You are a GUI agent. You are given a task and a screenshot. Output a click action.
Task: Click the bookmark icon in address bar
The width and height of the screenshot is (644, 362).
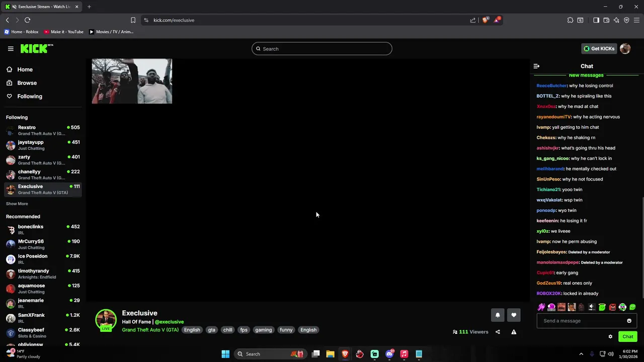133,20
